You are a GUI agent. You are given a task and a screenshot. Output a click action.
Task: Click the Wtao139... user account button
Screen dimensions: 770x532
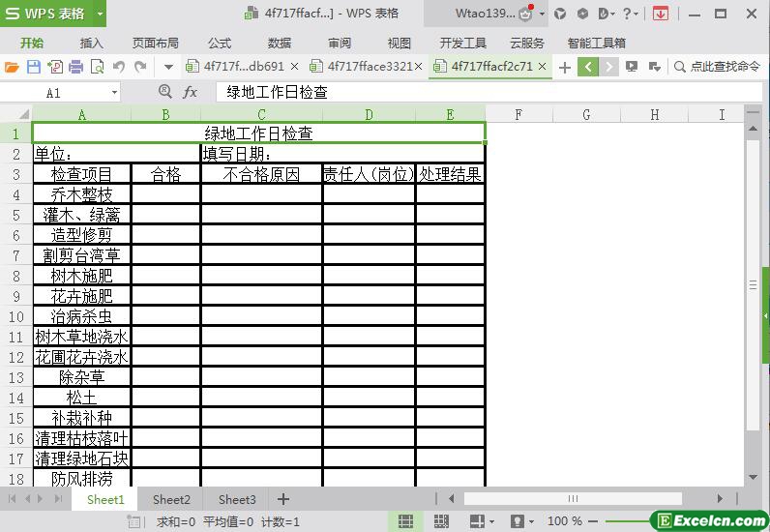click(x=487, y=14)
